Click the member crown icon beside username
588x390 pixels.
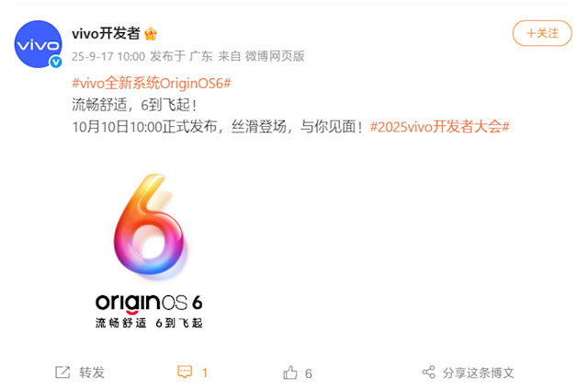[151, 34]
